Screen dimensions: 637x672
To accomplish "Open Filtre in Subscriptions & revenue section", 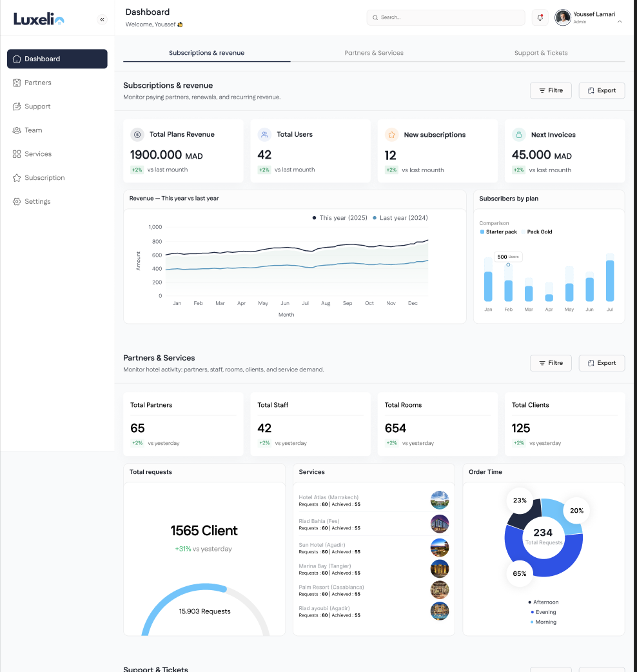I will coord(551,91).
